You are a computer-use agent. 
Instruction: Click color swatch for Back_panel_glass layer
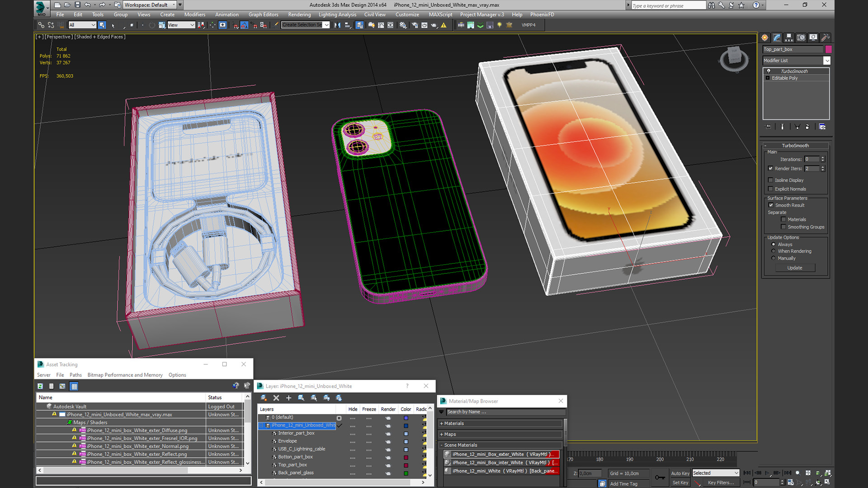click(406, 473)
